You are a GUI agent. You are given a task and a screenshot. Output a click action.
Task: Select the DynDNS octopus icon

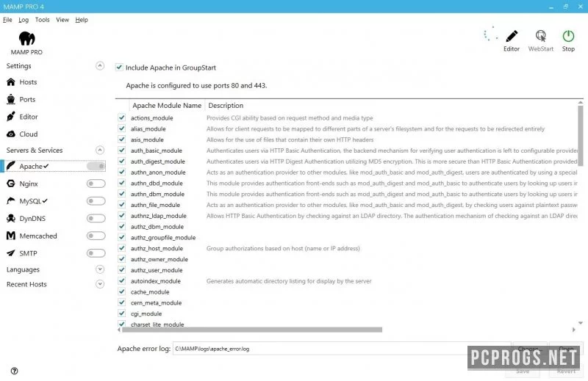pos(11,219)
